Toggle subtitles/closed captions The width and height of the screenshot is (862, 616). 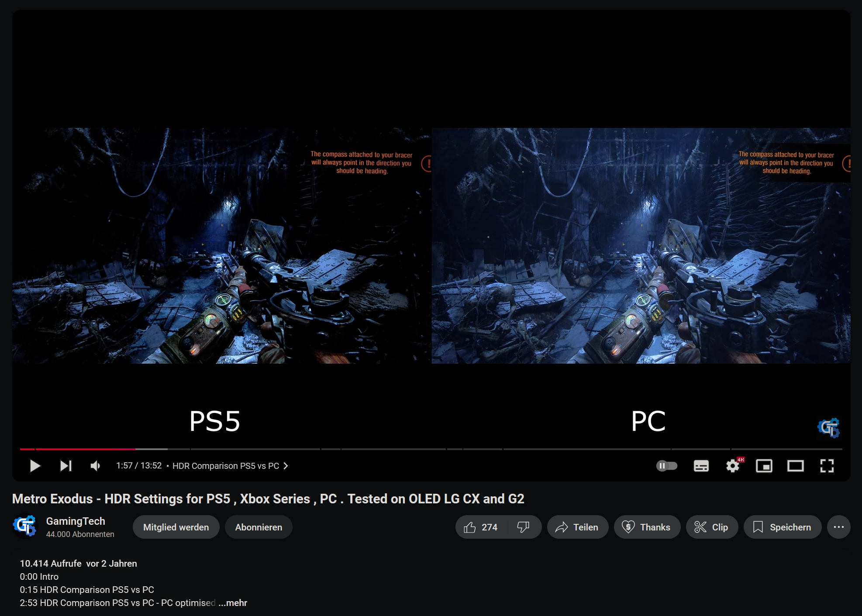701,466
